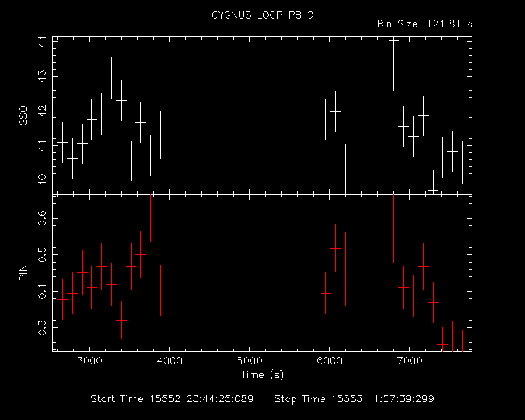The width and height of the screenshot is (525, 420).
Task: Select the 43 tick label on GSO axis
Action: 42,77
